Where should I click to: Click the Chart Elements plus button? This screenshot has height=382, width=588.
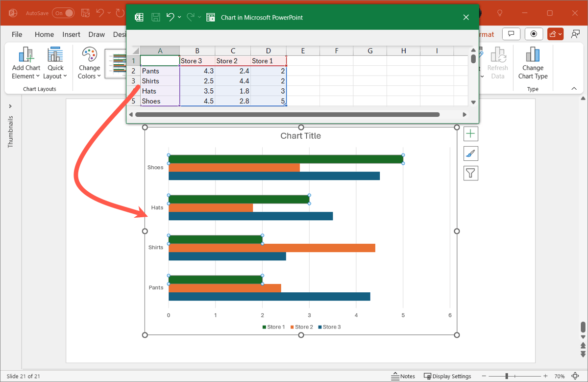point(470,134)
